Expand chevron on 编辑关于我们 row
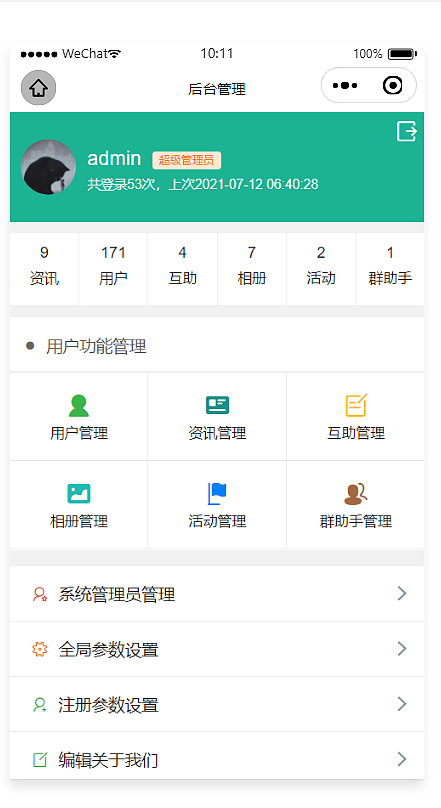The image size is (441, 808). (x=402, y=759)
